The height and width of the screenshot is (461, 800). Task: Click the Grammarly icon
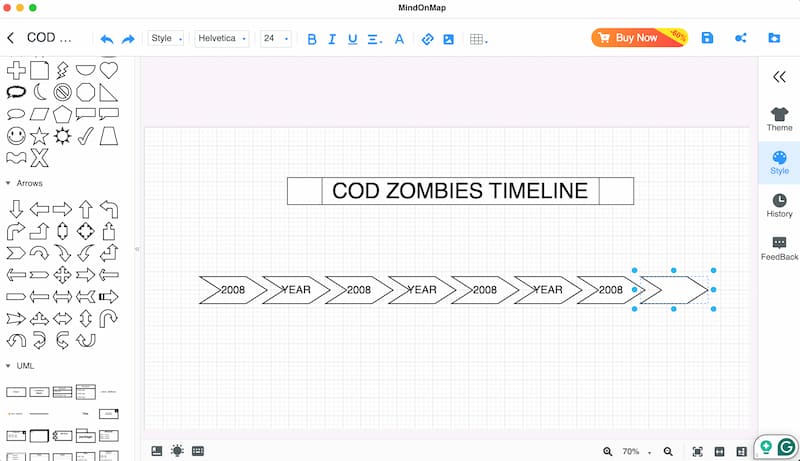click(x=786, y=448)
